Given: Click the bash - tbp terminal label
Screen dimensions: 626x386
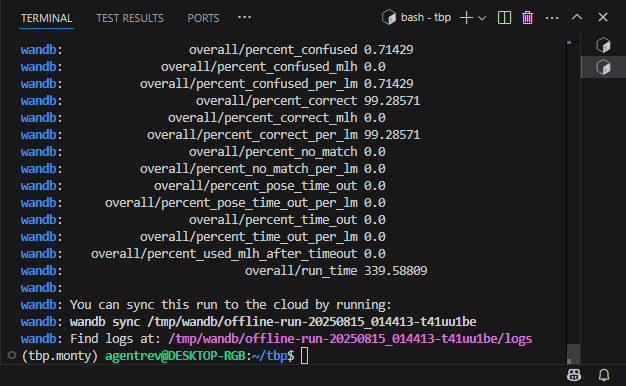Looking at the screenshot, I should pyautogui.click(x=426, y=18).
